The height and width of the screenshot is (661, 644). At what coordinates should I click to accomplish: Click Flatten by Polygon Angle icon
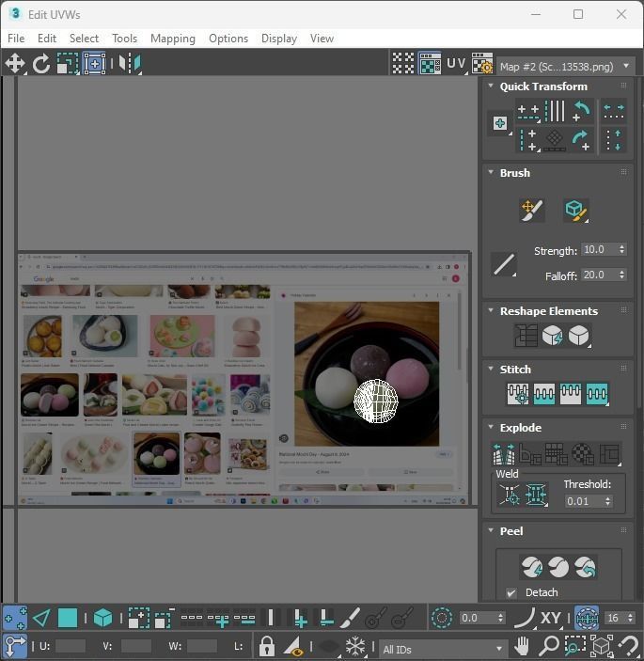pos(530,453)
